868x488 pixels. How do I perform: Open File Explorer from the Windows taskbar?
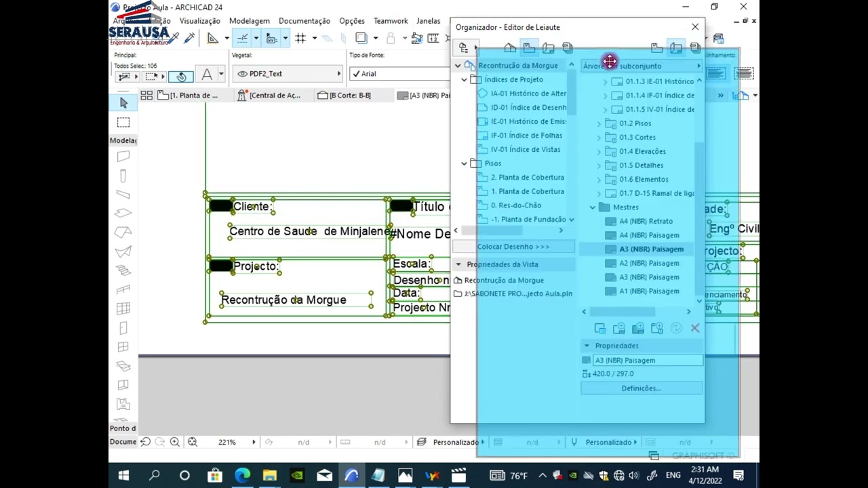point(270,476)
